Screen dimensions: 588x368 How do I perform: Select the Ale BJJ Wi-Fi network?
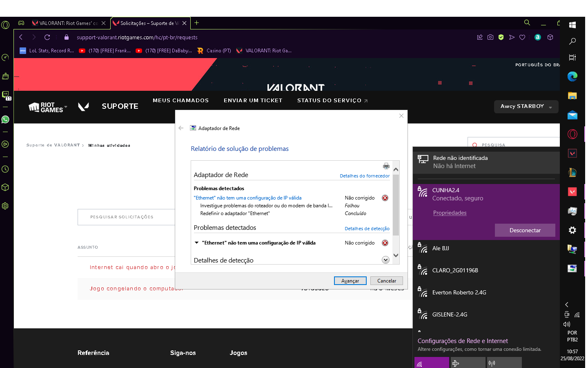pyautogui.click(x=486, y=248)
